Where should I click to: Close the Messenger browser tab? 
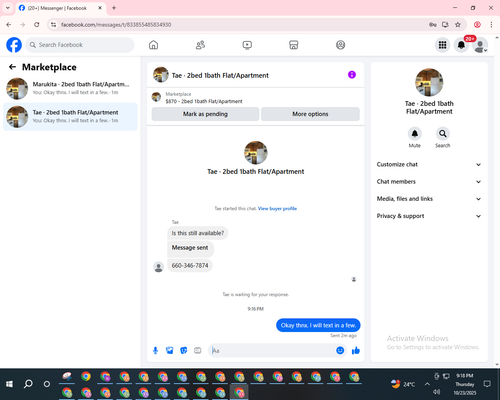(100, 8)
